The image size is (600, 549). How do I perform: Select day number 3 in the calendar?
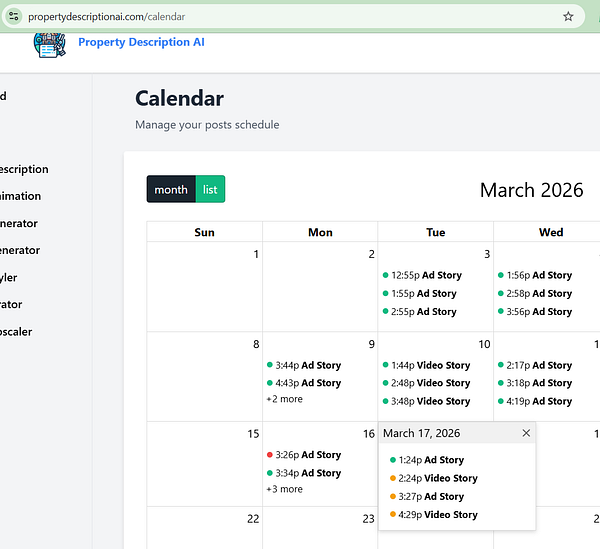pos(487,254)
